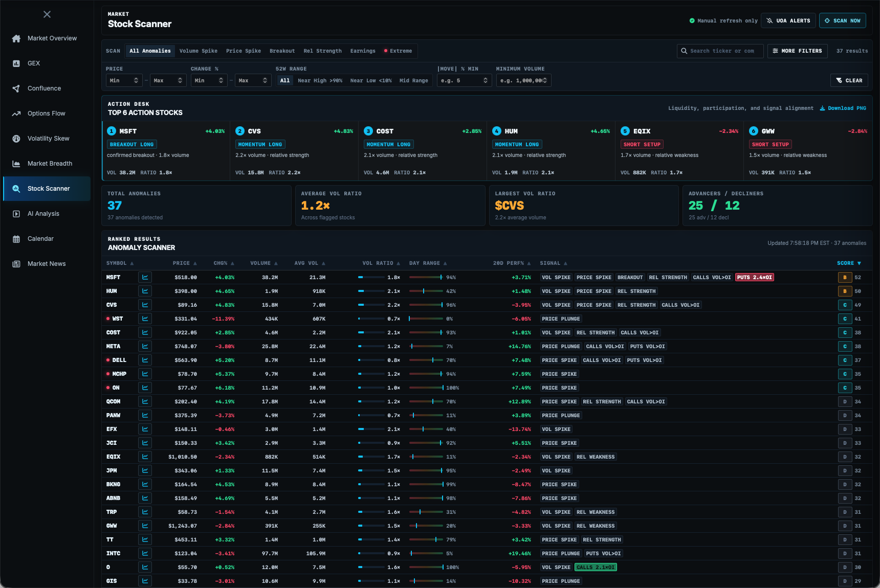
Task: Select Mid Range filter option
Action: click(x=414, y=80)
